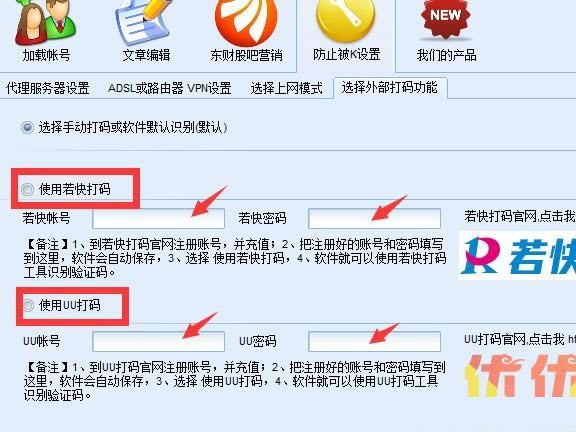Click the UU帐号 input field
The width and height of the screenshot is (576, 432).
point(159,341)
